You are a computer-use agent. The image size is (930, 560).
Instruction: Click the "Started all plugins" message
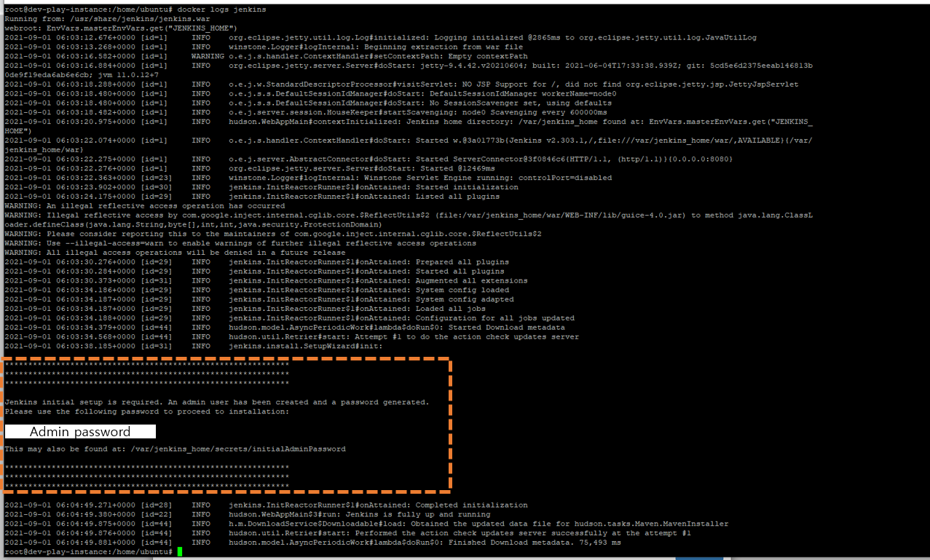[x=460, y=272]
